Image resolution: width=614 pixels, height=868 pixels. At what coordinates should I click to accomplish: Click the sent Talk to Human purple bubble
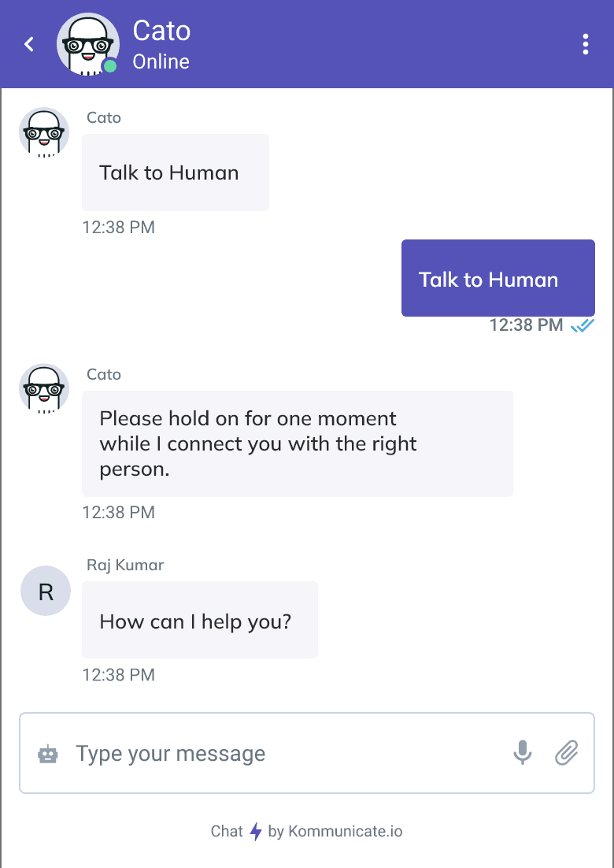point(498,278)
